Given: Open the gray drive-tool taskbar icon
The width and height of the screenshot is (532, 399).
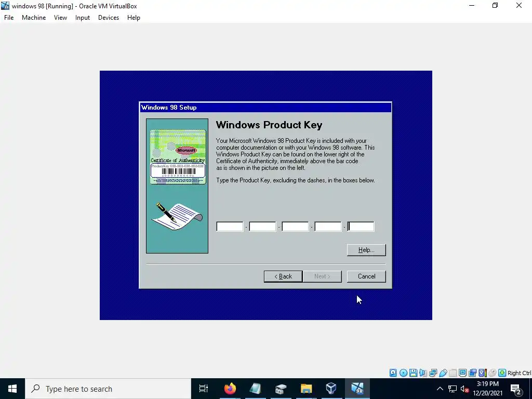Looking at the screenshot, I should click(281, 389).
